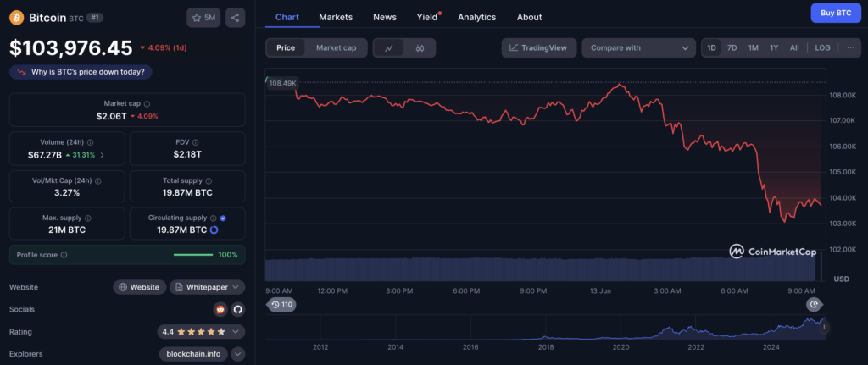Open the more options ellipsis on chart
The image size is (868, 365).
pyautogui.click(x=850, y=47)
